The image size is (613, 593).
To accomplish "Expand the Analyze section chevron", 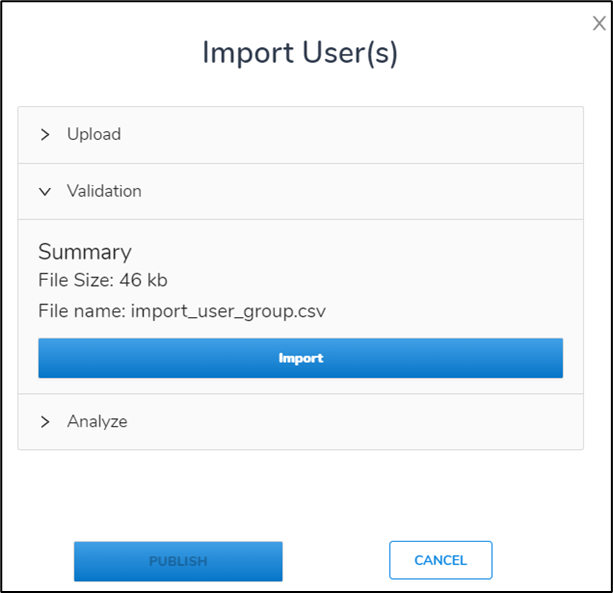I will pos(45,422).
